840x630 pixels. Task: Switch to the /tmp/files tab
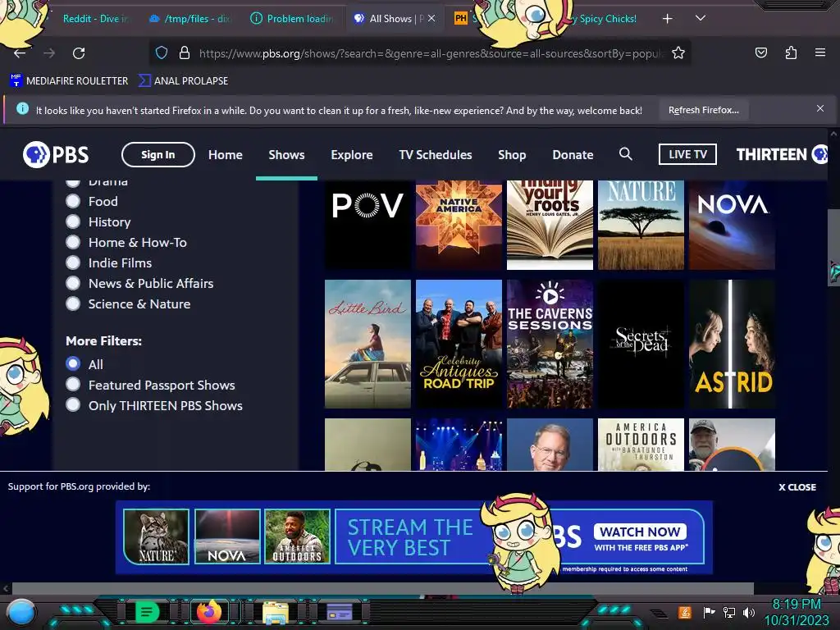click(x=190, y=19)
